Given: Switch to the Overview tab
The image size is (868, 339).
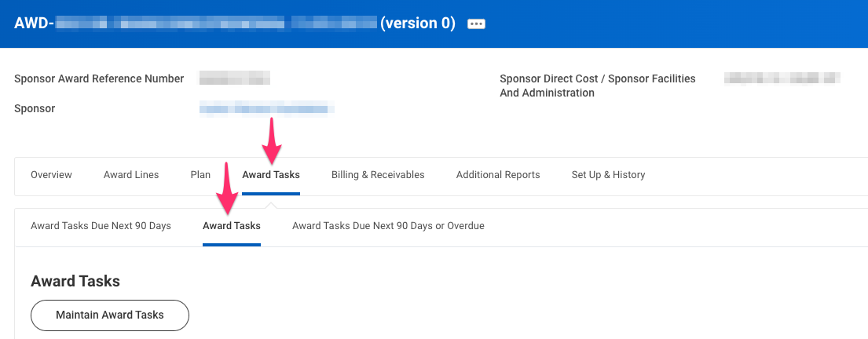Looking at the screenshot, I should (x=52, y=175).
